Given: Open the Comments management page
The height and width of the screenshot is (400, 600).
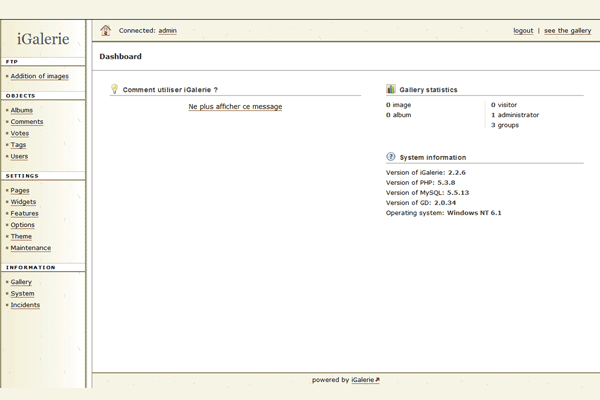Looking at the screenshot, I should pos(26,122).
